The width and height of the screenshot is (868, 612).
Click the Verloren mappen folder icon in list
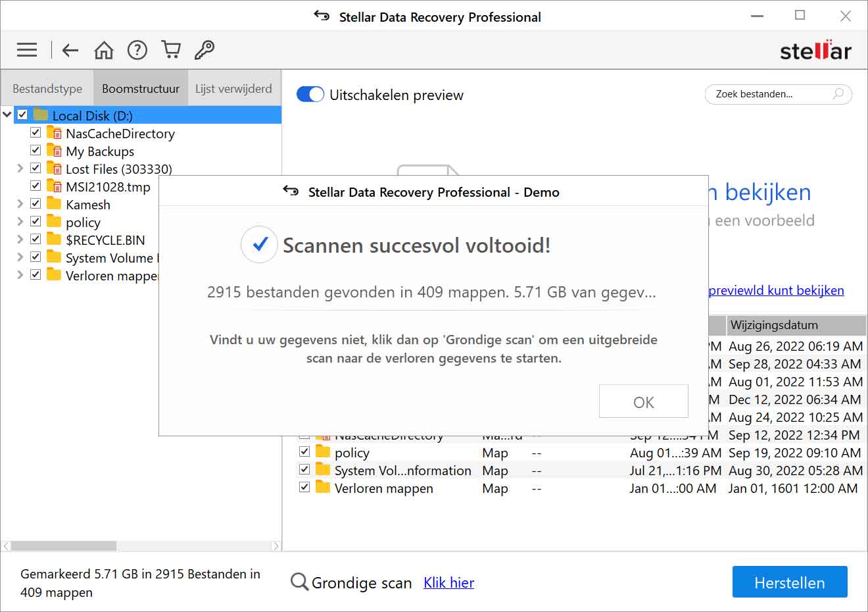[323, 487]
